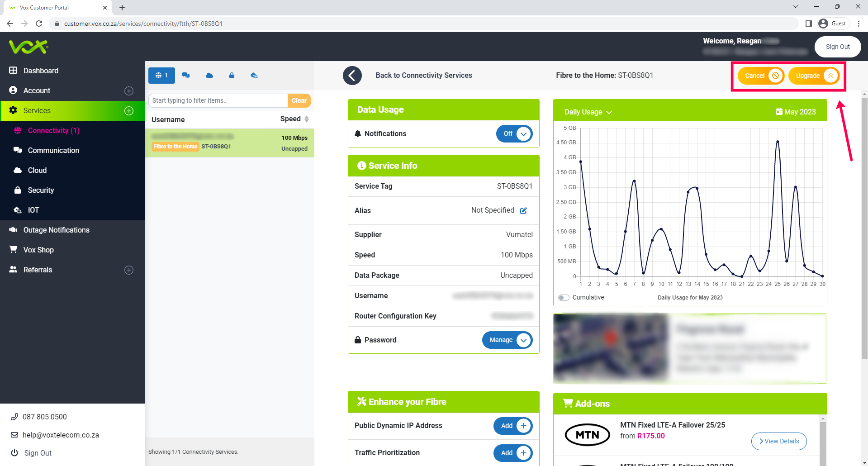Click the address bar URL

tap(143, 24)
